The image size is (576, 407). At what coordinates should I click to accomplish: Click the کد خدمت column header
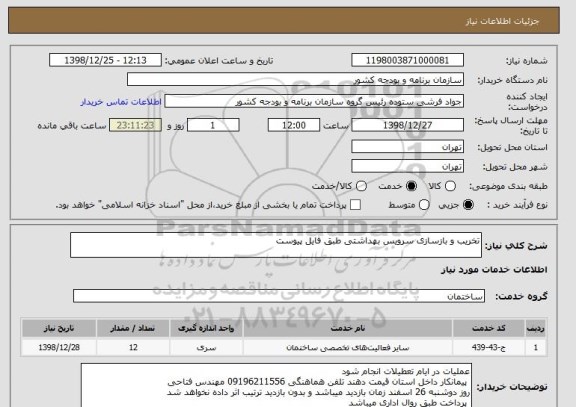click(x=489, y=328)
